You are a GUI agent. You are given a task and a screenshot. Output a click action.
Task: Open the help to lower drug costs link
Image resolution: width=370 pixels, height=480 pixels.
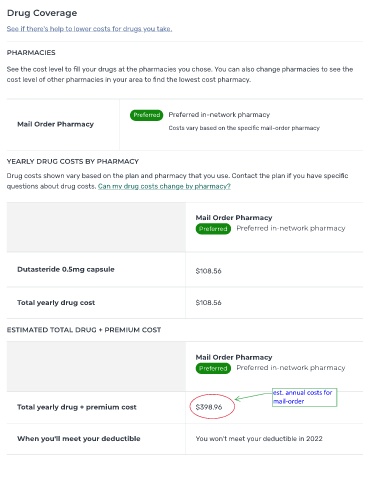tap(89, 29)
